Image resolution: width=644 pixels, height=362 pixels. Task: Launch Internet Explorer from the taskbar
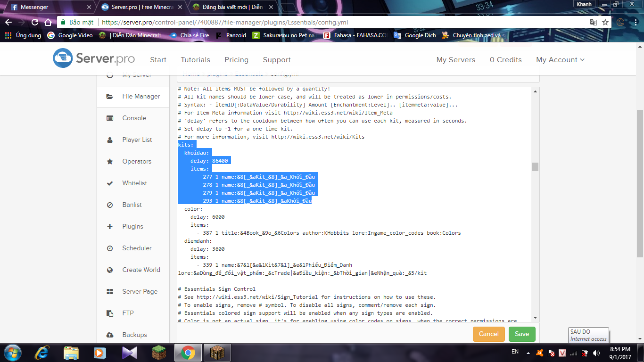(x=41, y=353)
